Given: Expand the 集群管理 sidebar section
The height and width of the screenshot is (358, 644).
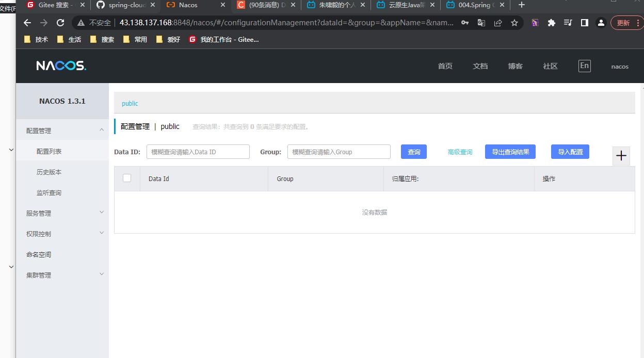Looking at the screenshot, I should [62, 275].
